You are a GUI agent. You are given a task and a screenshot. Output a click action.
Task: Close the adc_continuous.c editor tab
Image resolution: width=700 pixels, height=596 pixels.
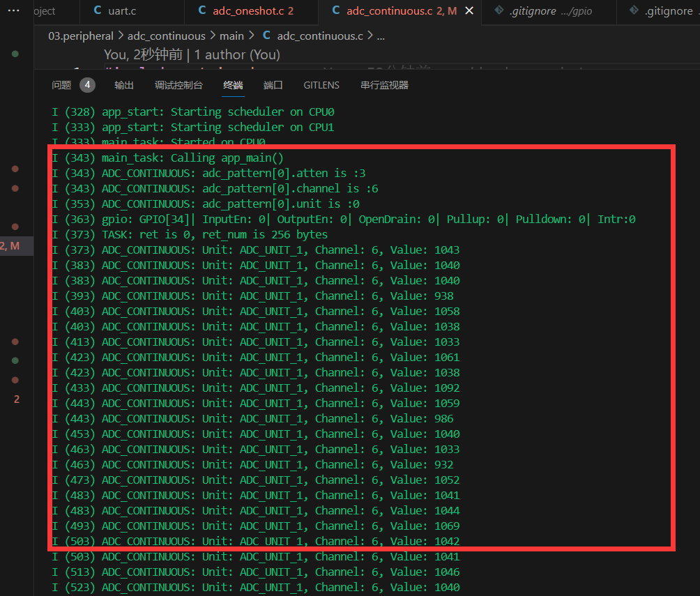(x=469, y=10)
